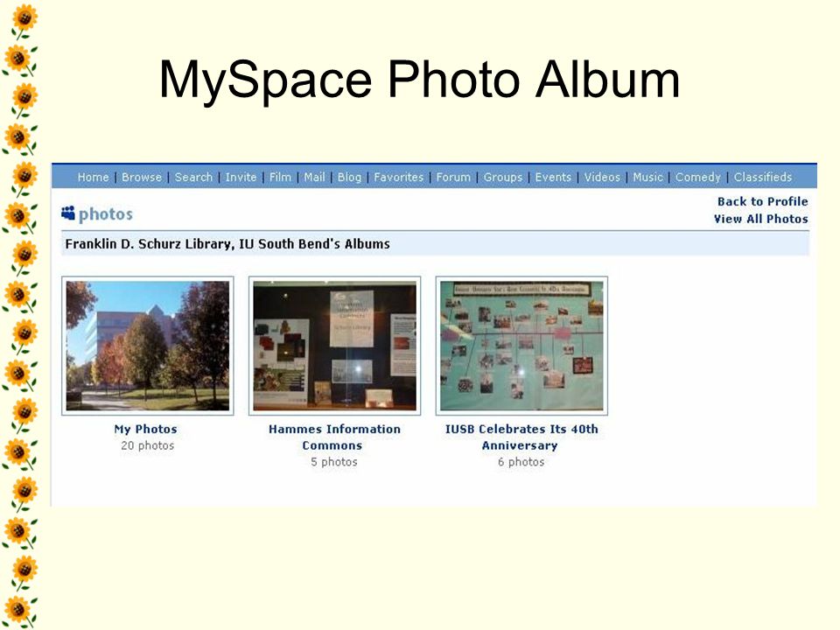Click the Back to Profile link
840x630 pixels.
pyautogui.click(x=762, y=201)
